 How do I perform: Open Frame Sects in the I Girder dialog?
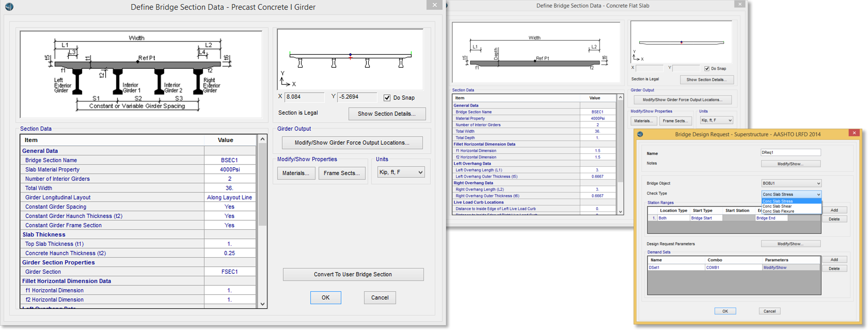[x=342, y=173]
